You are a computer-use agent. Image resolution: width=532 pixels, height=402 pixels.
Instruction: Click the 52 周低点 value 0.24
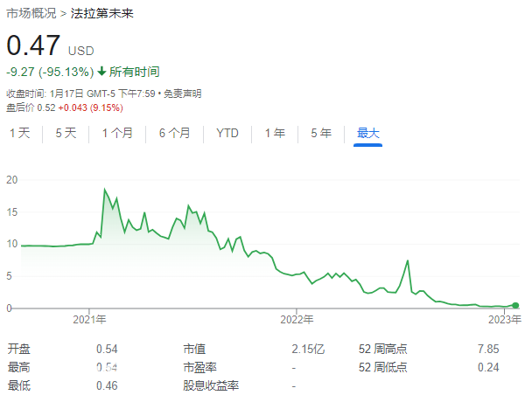(x=488, y=367)
